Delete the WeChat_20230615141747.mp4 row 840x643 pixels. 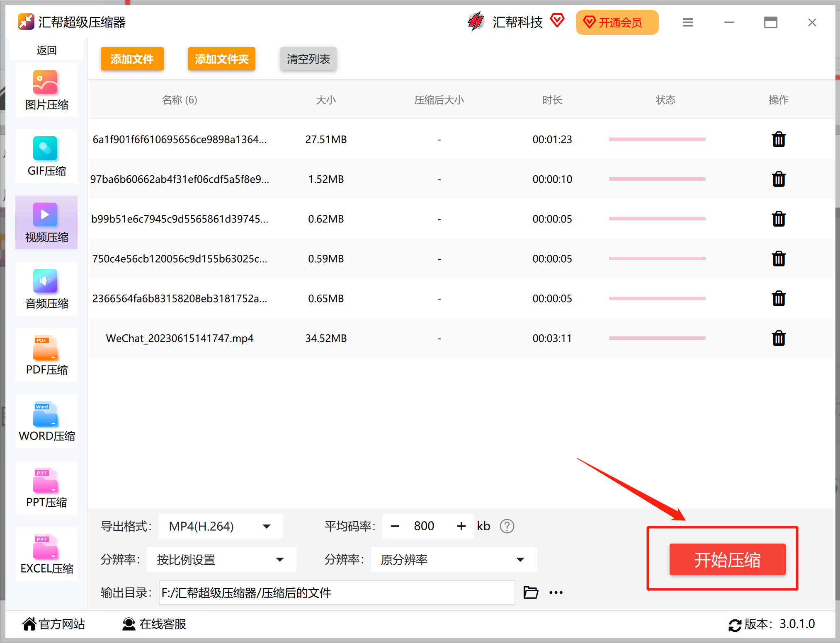[x=779, y=338]
